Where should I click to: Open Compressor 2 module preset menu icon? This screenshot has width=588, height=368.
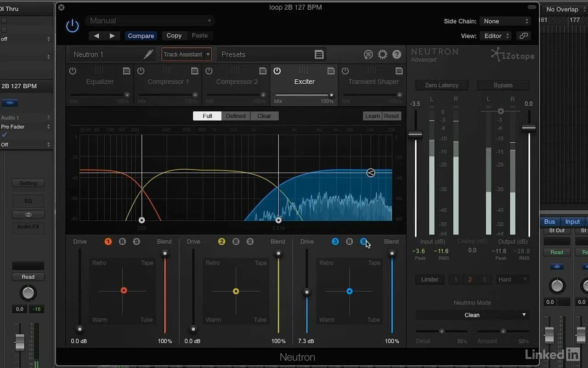click(263, 71)
